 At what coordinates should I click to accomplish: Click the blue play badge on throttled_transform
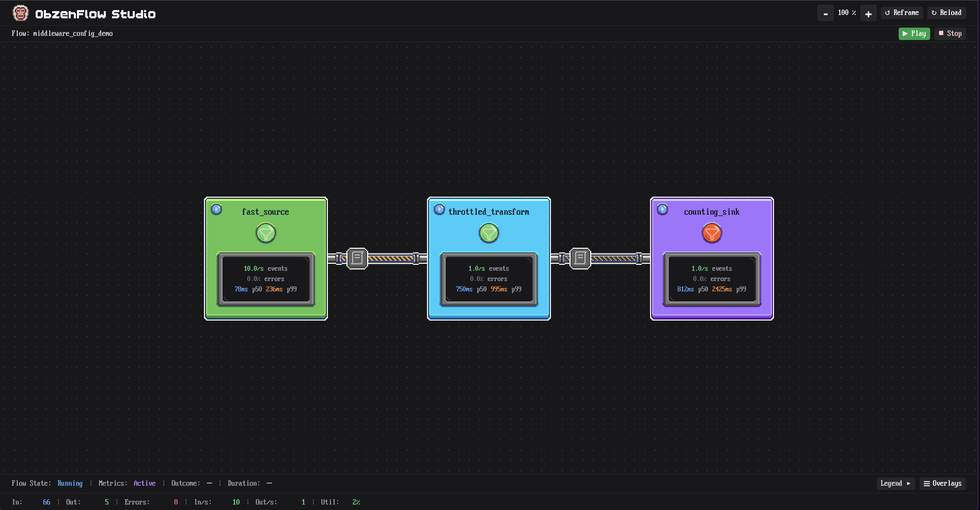(x=439, y=209)
